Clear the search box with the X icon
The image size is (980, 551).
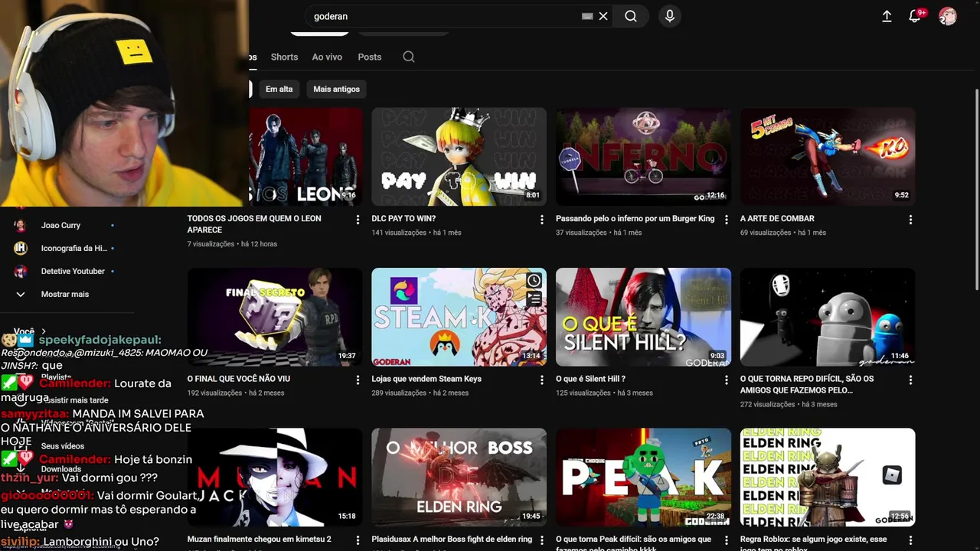pyautogui.click(x=603, y=16)
